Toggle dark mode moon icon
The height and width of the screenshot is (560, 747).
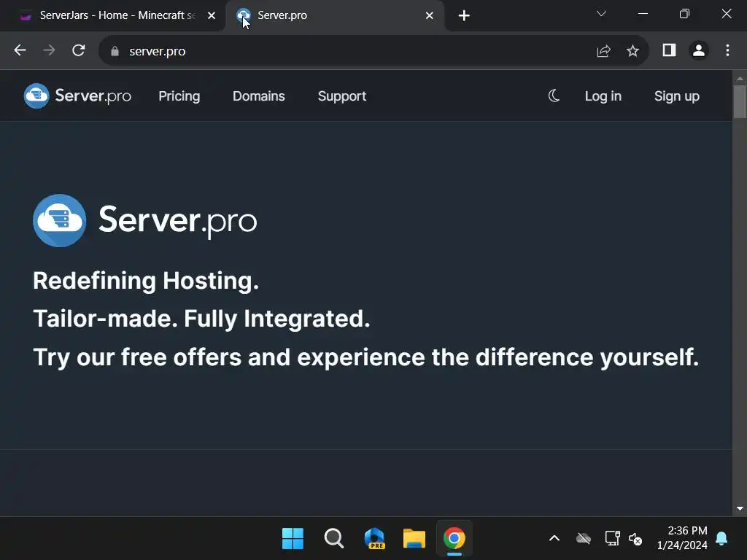click(554, 96)
